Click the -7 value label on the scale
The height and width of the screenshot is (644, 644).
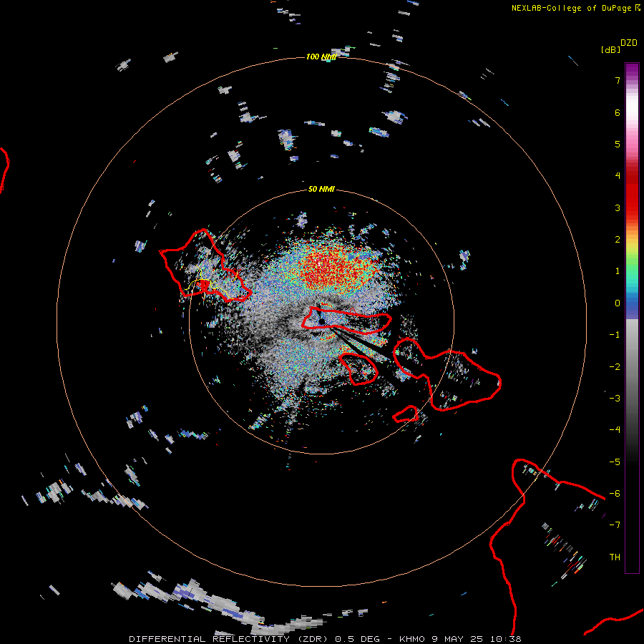tap(615, 525)
